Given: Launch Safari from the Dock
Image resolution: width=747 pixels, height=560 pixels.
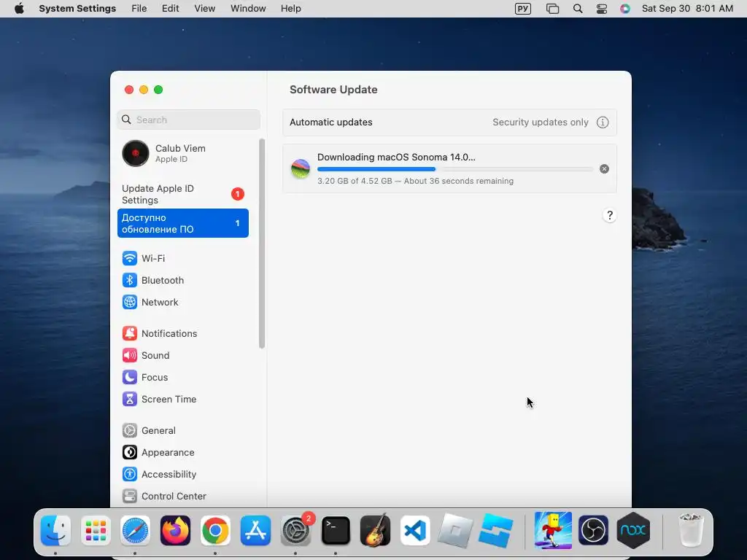Looking at the screenshot, I should point(135,530).
